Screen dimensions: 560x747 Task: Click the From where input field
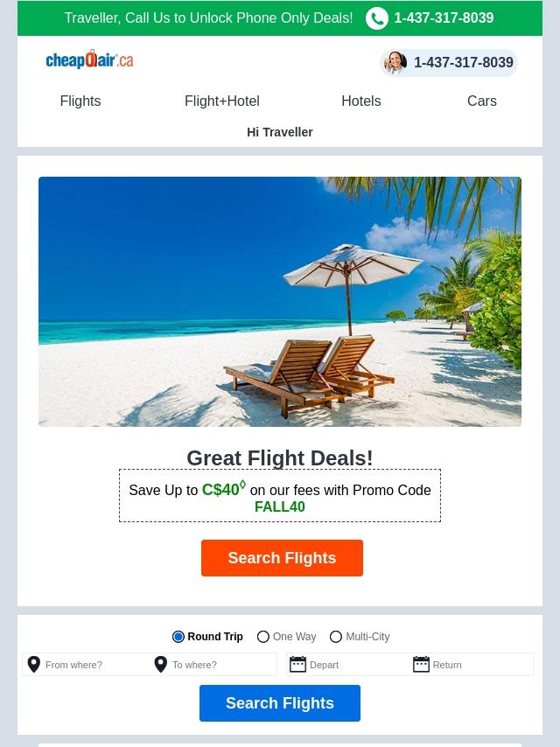87,664
